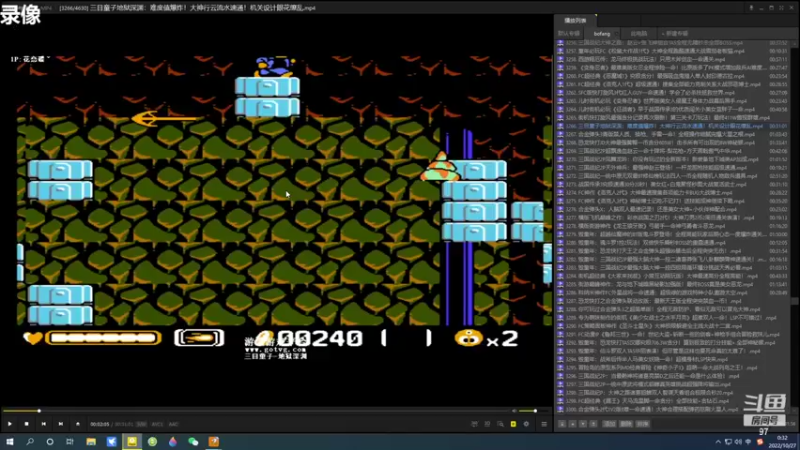Start playback with the play button

tap(10, 424)
